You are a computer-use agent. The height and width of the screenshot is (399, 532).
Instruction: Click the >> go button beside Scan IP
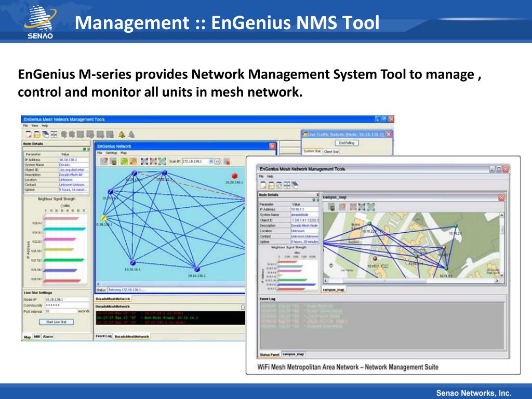point(218,162)
